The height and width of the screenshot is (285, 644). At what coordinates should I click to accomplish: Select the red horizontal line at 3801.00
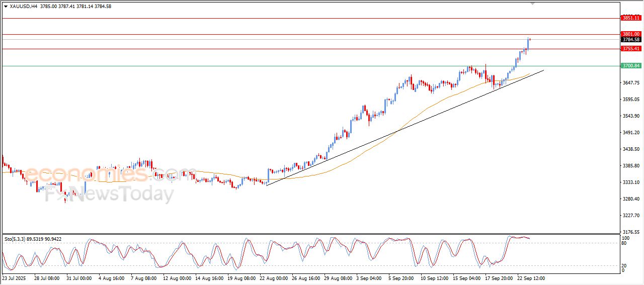pos(311,34)
